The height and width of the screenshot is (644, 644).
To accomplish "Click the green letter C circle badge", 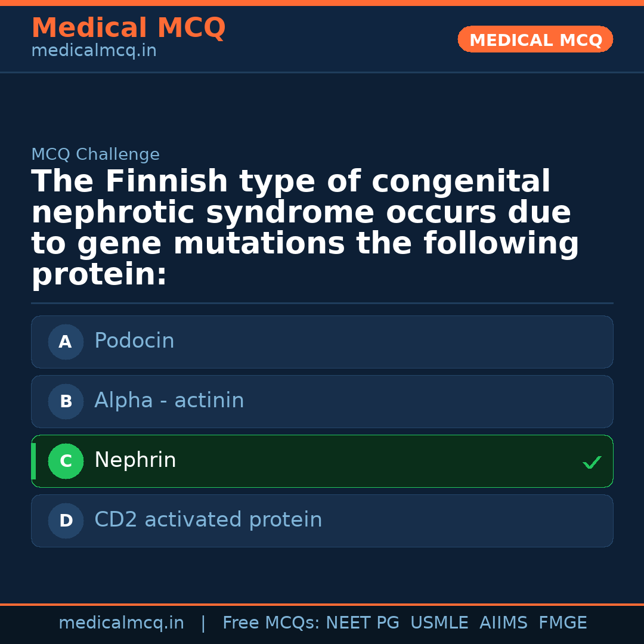I will pos(66,461).
